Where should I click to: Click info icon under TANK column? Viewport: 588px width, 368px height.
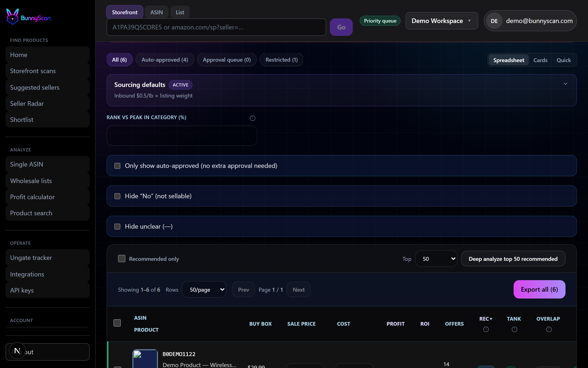514,329
